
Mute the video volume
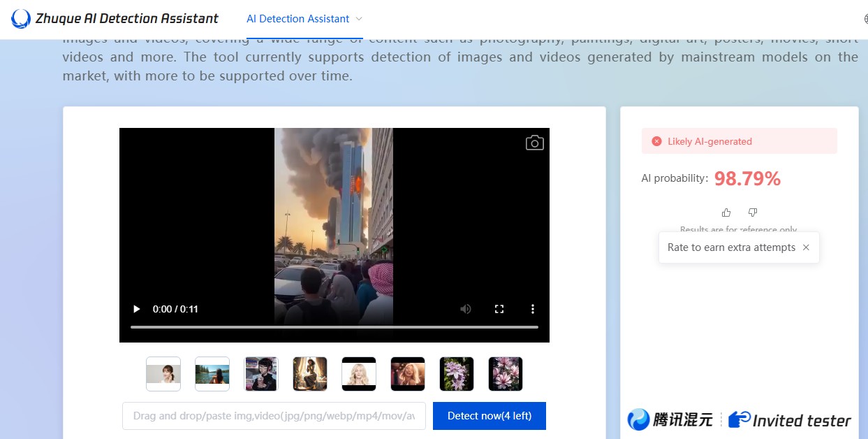point(465,309)
